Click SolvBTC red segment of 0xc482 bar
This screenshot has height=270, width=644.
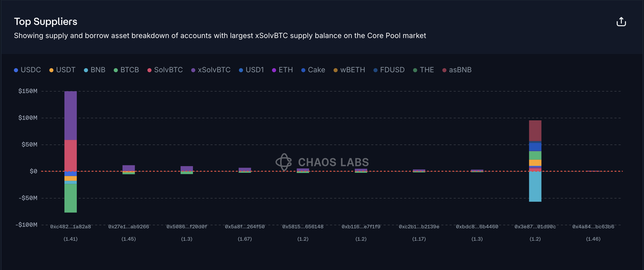[x=71, y=156]
